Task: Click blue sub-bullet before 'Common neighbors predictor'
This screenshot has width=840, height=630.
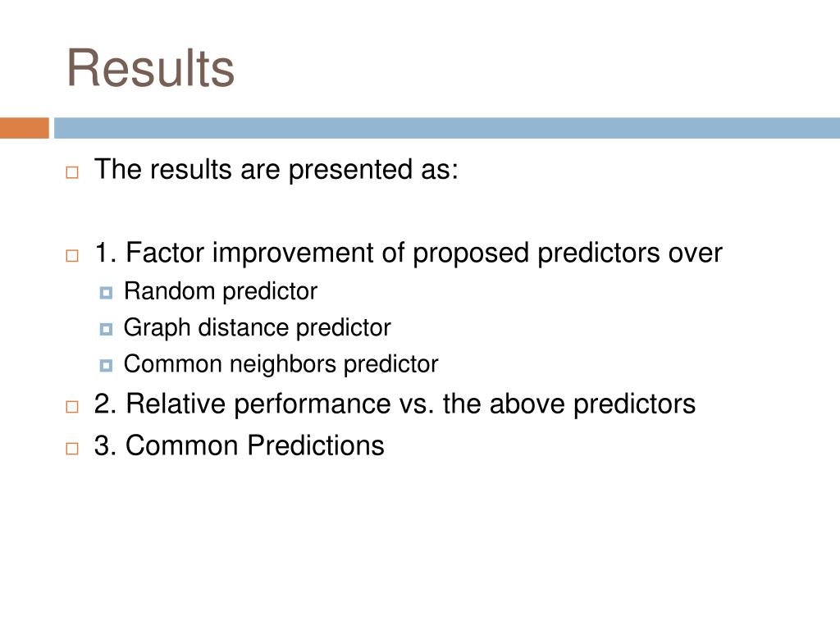Action: [x=106, y=365]
